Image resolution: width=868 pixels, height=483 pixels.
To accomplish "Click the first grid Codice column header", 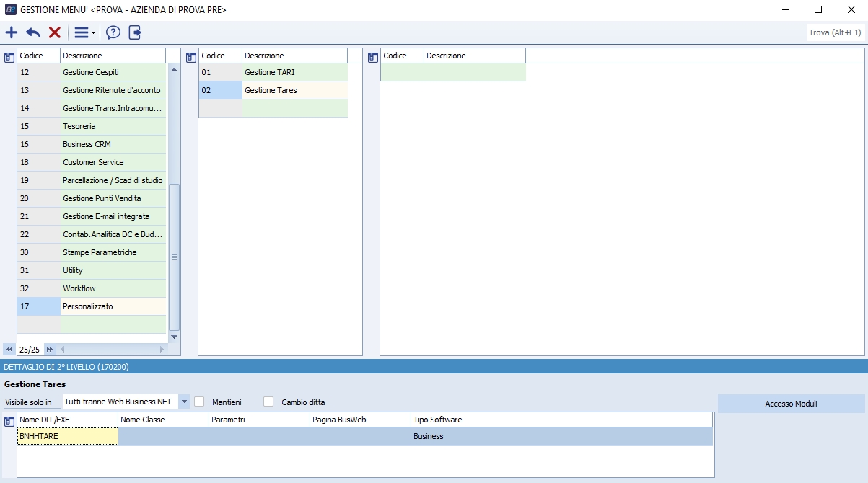I will [39, 56].
